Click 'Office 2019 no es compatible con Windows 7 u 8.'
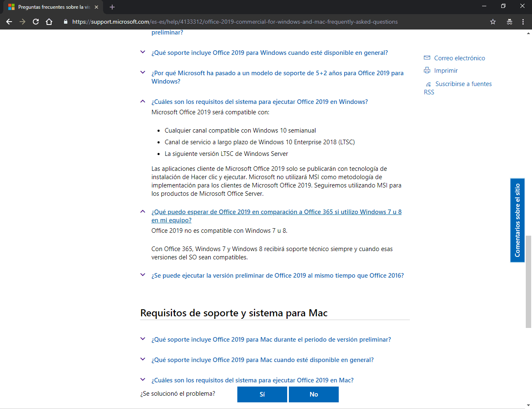 219,231
